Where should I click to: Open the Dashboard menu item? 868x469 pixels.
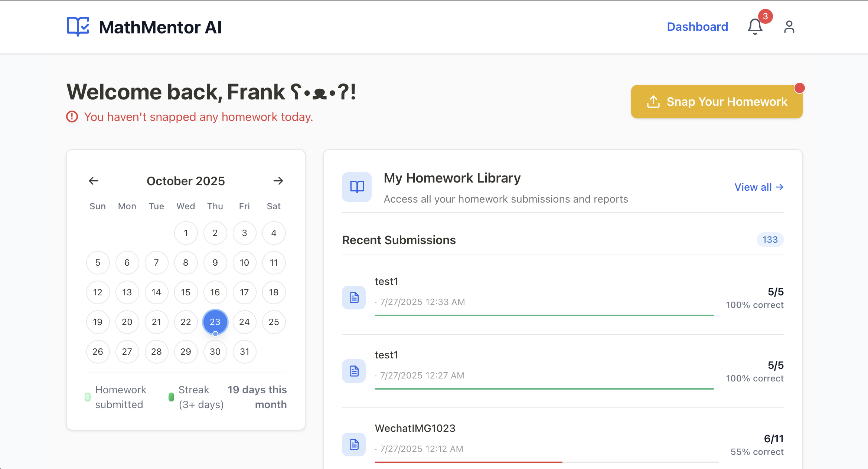click(x=697, y=26)
